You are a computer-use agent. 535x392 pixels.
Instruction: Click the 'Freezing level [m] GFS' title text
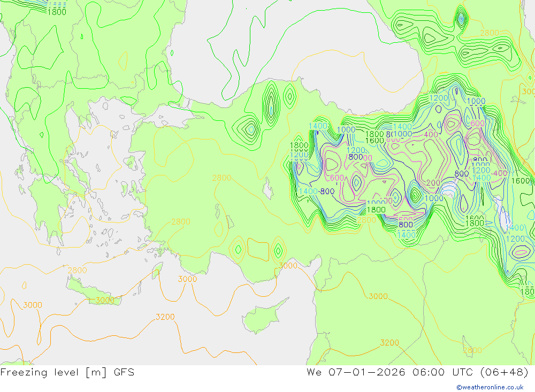click(67, 372)
